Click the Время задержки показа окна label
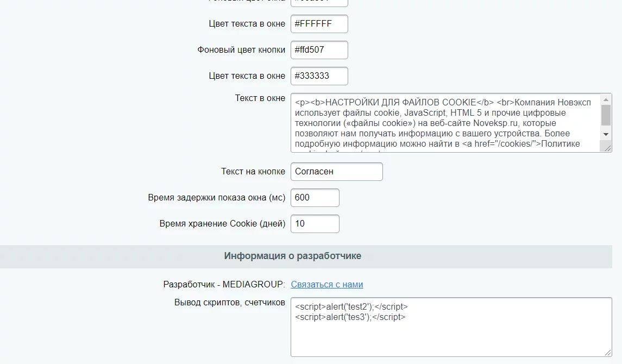The width and height of the screenshot is (622, 364). [216, 198]
